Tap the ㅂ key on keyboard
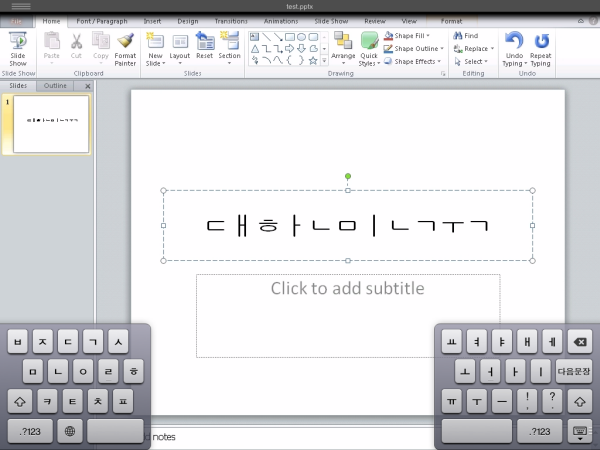The width and height of the screenshot is (600, 450). [x=18, y=342]
